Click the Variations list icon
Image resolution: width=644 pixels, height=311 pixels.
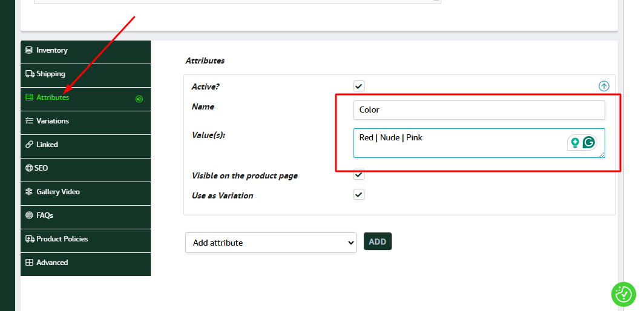click(x=29, y=121)
